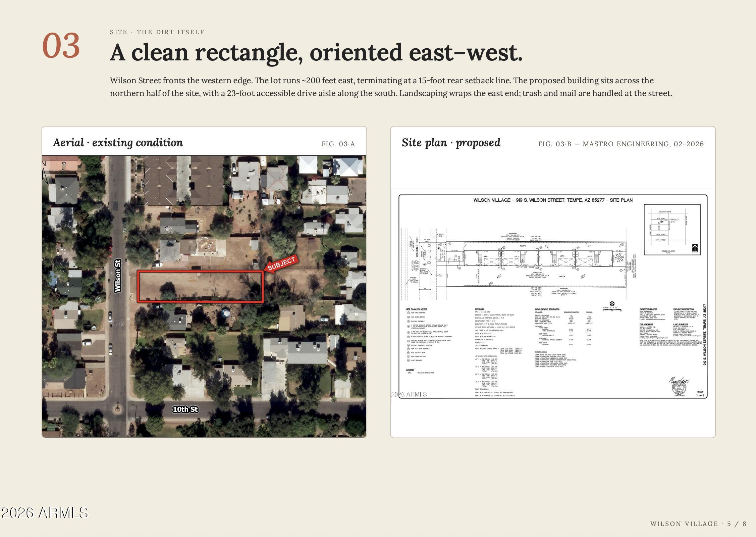
Task: Click the "SHEET 1 OF 1" sheet label
Action: point(700,394)
